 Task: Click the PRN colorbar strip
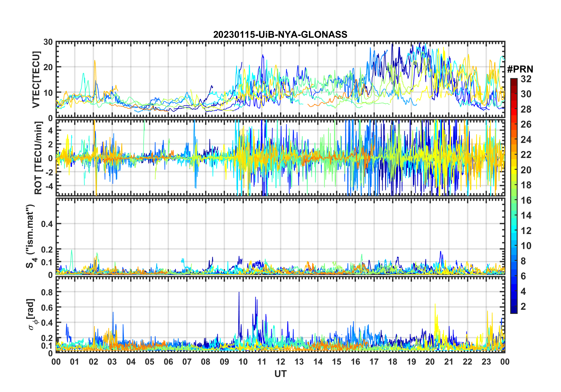[514, 196]
